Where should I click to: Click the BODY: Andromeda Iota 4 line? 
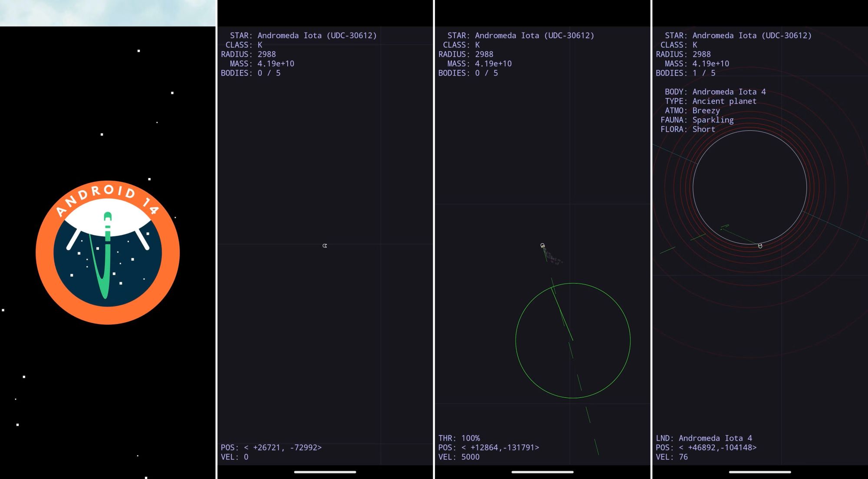(715, 92)
